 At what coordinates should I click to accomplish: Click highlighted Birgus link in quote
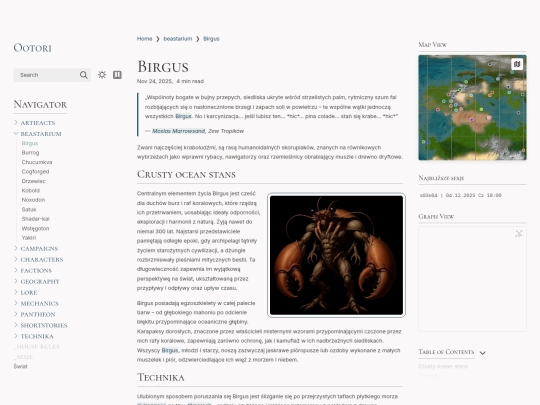click(183, 116)
